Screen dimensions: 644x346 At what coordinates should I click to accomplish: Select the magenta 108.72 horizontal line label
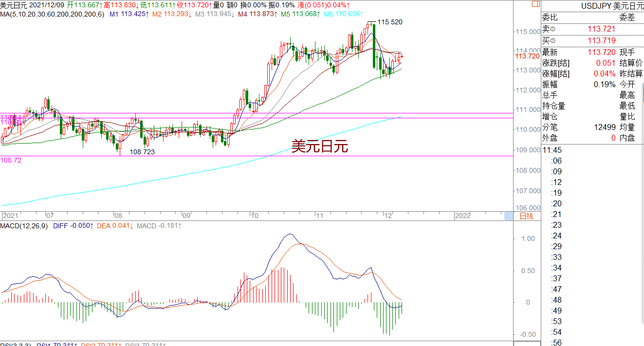(x=11, y=160)
